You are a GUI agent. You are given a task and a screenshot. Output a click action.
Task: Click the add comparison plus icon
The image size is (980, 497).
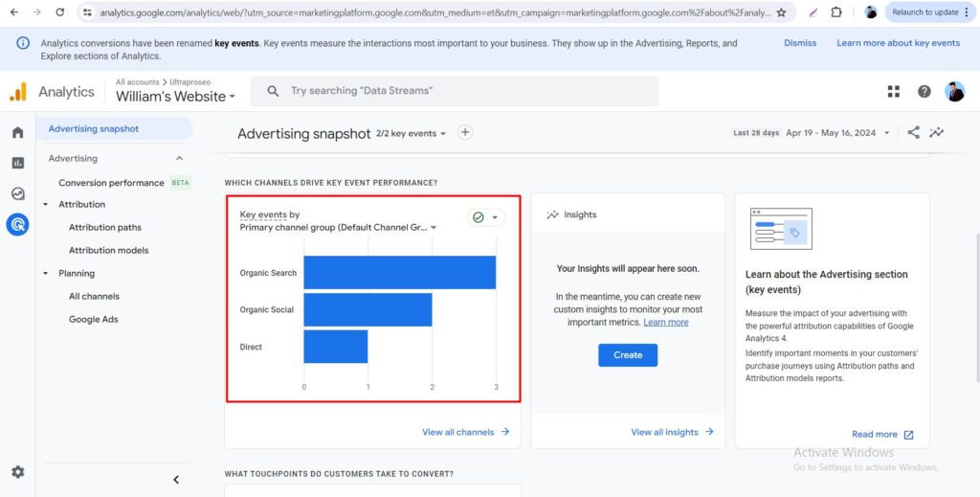pos(465,133)
